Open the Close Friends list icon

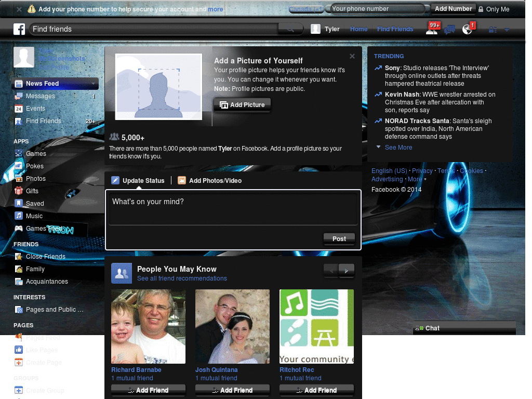tap(19, 257)
